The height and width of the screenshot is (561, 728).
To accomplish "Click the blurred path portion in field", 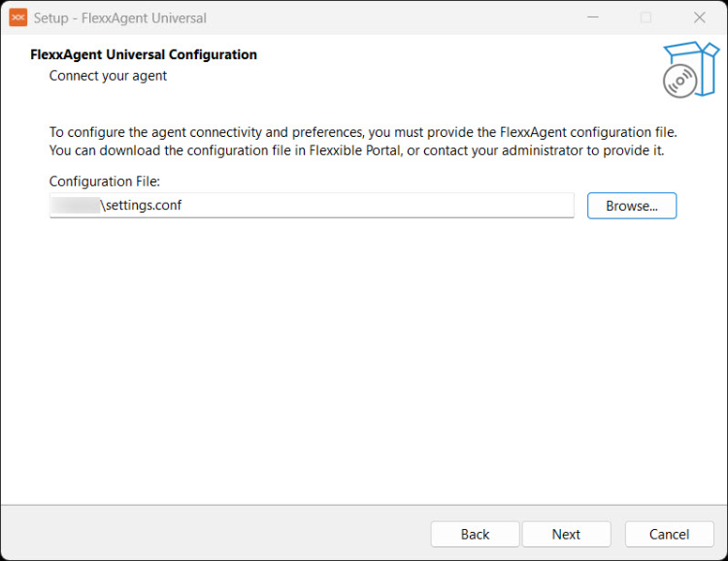I will pos(76,206).
